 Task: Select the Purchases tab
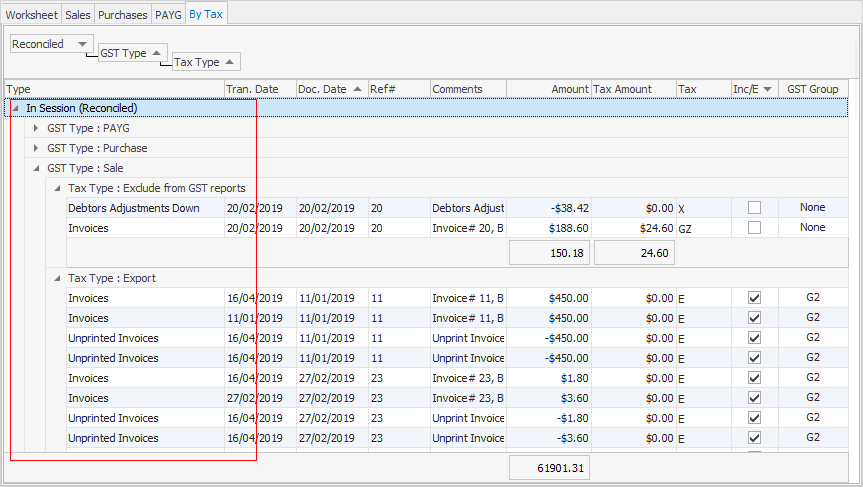[123, 14]
